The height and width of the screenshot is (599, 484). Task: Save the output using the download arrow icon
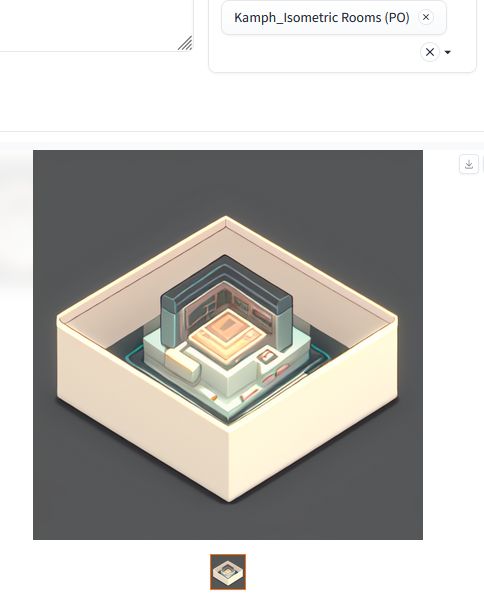pos(469,164)
